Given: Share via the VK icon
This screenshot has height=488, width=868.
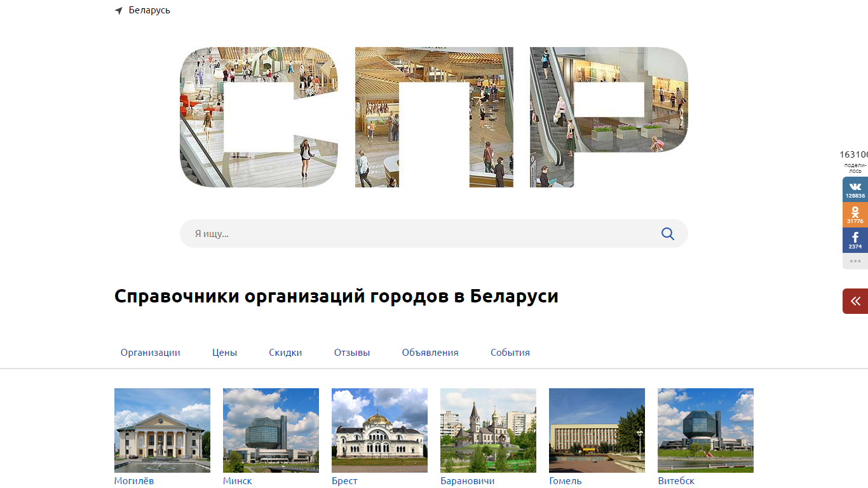Looking at the screenshot, I should click(855, 189).
